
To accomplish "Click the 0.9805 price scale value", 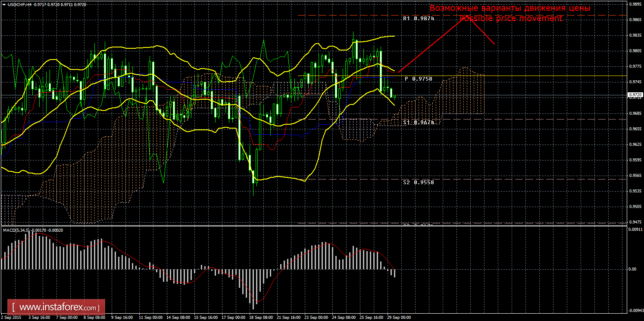I will 635,51.
